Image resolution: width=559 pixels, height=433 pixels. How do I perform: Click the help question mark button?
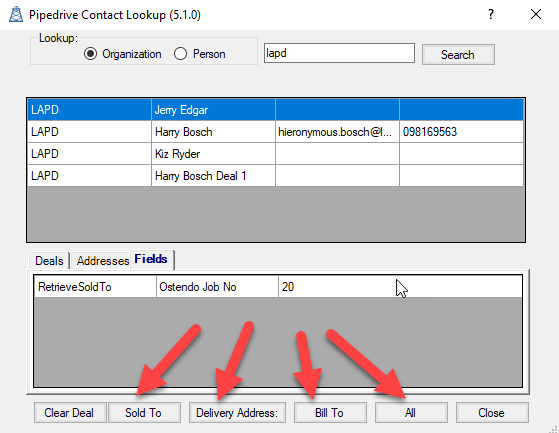491,15
